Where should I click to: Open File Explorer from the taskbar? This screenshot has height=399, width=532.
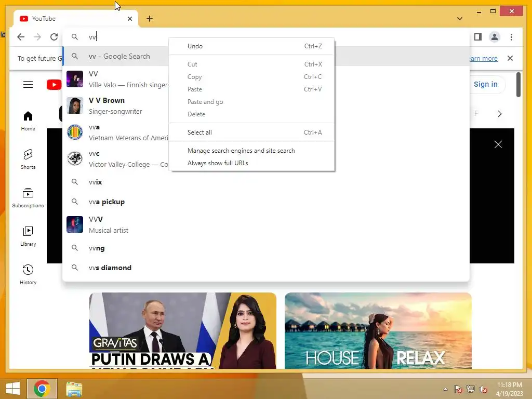coord(74,389)
